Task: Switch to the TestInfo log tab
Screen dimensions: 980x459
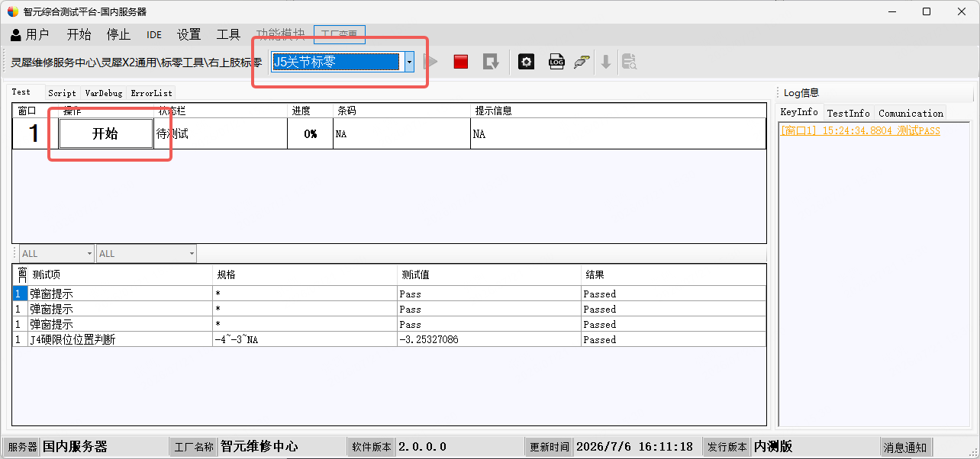Action: 848,113
